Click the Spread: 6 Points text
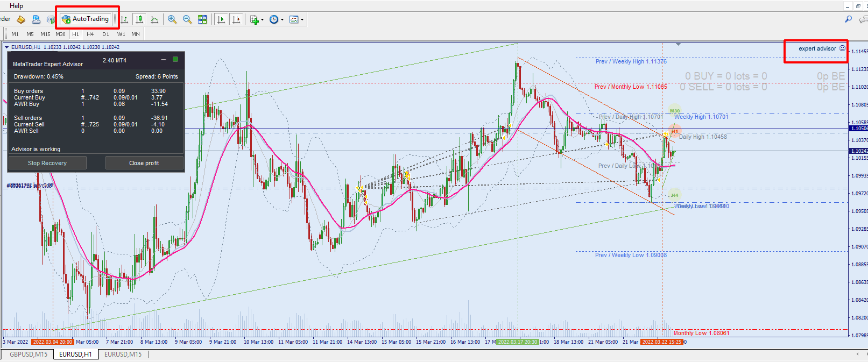Image resolution: width=868 pixels, height=362 pixels. [157, 76]
